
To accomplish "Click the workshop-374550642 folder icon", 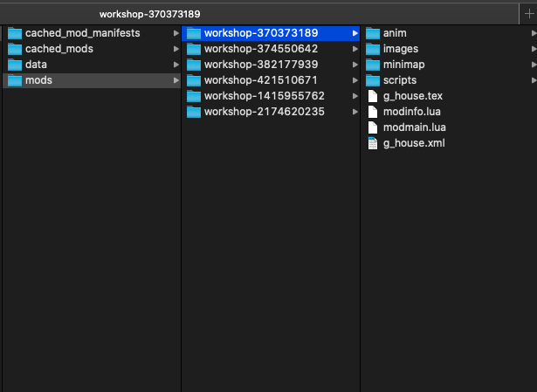I will [194, 49].
